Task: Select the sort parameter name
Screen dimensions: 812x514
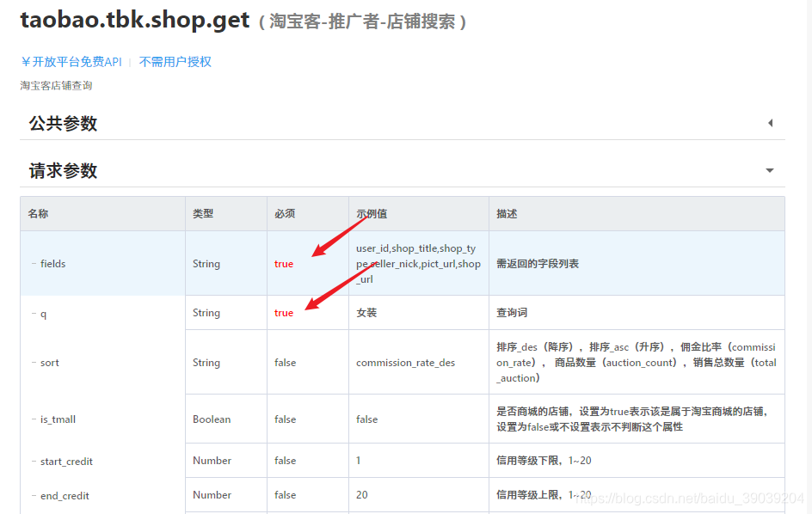Action: (x=50, y=363)
